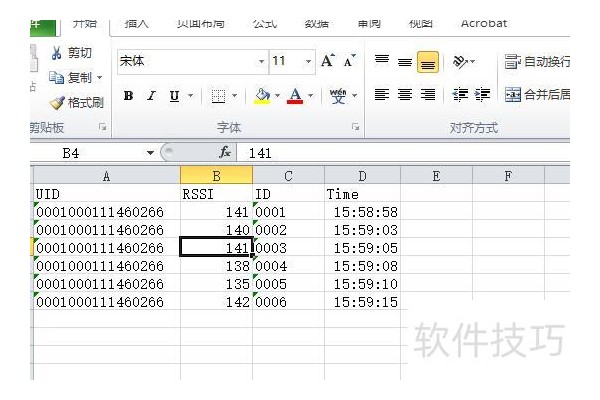600x400 pixels.
Task: Select time cell 15:58:58
Action: [x=362, y=212]
